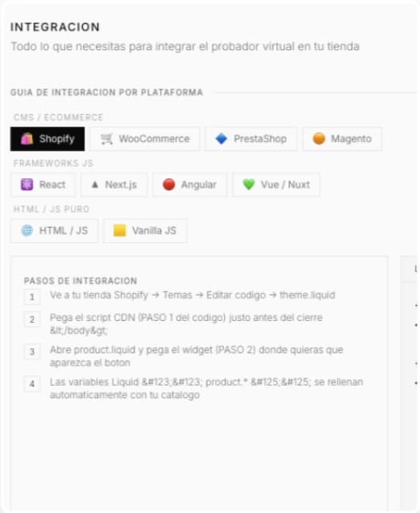This screenshot has width=420, height=513.
Task: Switch to the WooCommerce platform tab
Action: click(x=145, y=139)
